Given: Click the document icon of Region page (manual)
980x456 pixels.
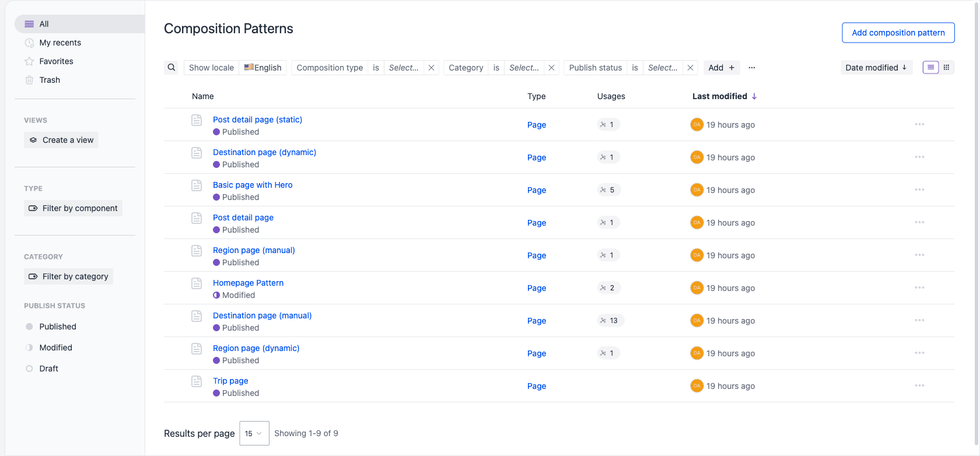Looking at the screenshot, I should click(x=197, y=251).
